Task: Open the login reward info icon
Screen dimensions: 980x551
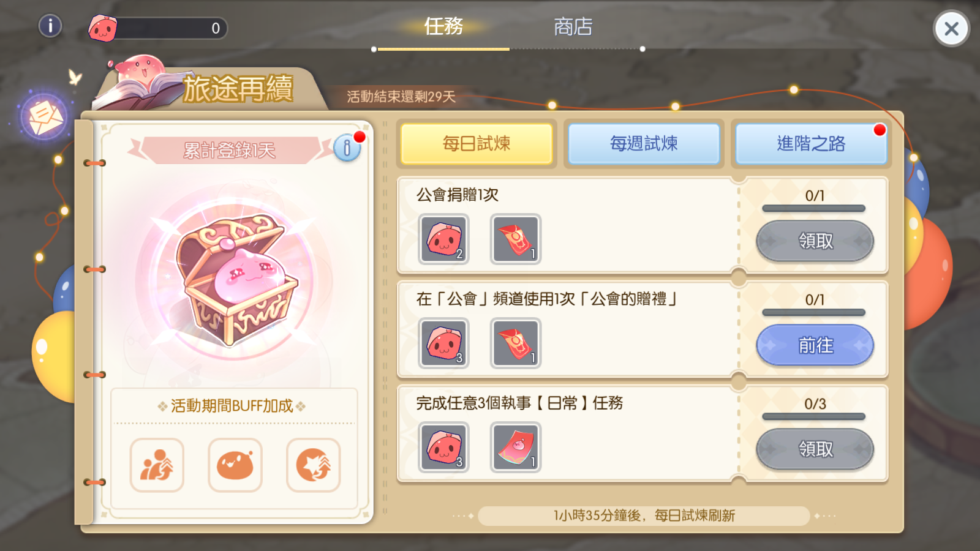Action: 347,148
